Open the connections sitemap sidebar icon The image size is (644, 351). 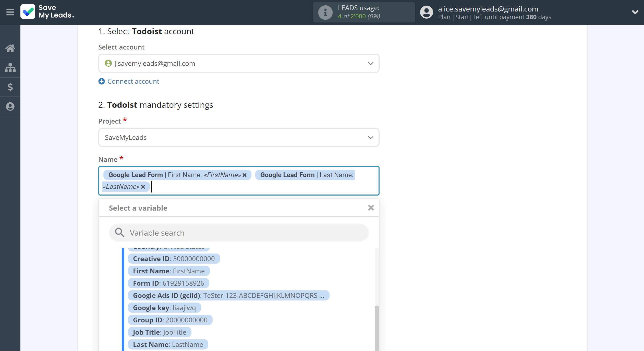click(10, 68)
